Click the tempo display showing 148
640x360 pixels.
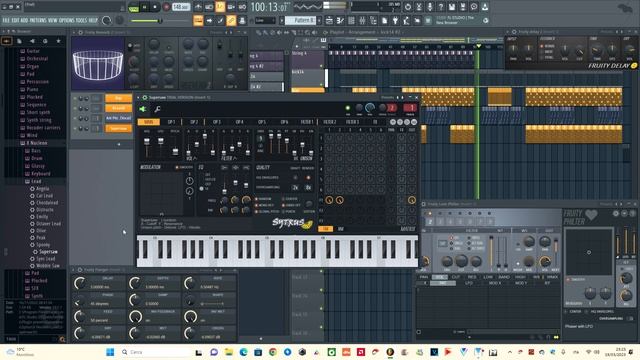pyautogui.click(x=181, y=7)
